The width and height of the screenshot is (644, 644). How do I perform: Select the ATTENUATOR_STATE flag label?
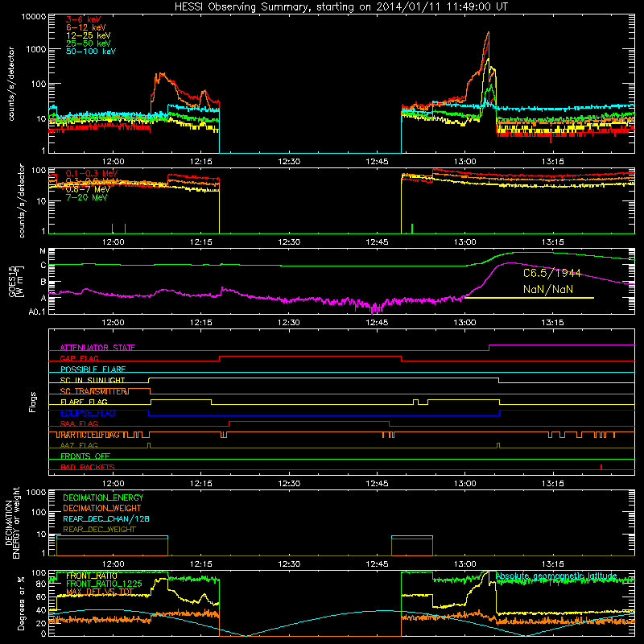pos(97,348)
